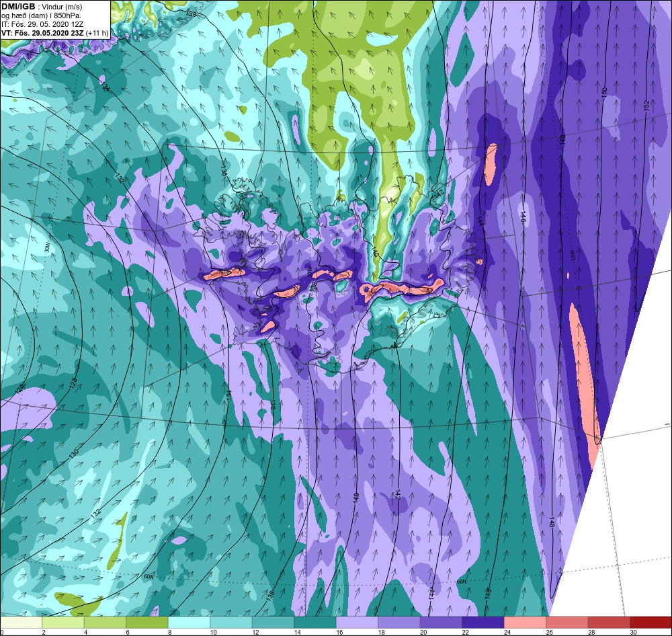Image resolution: width=672 pixels, height=636 pixels.
Task: Choose the 28–30 m/s red legend swatch
Action: pos(610,622)
